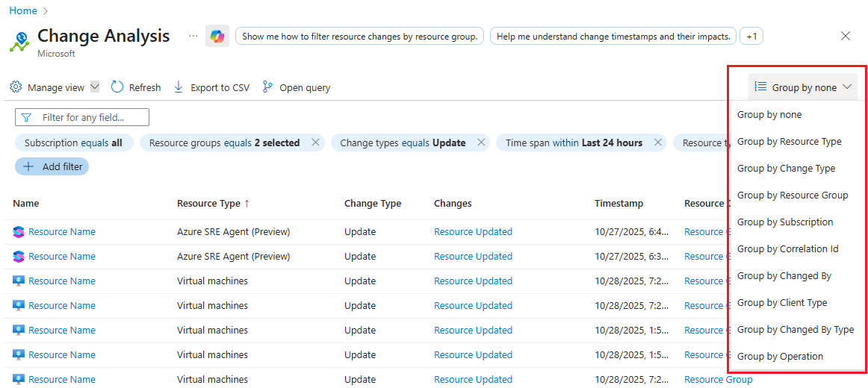Expand the +1 more suggestions pill
The height and width of the screenshot is (388, 868).
(x=751, y=36)
